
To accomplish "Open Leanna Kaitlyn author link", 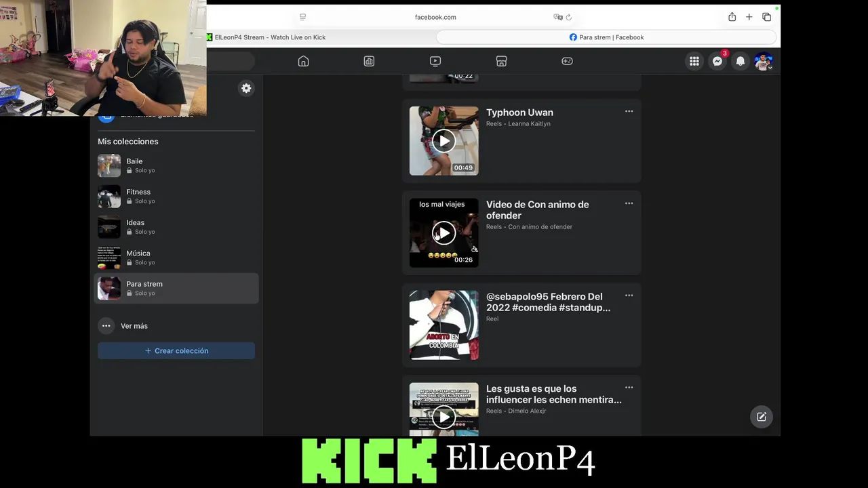I will pos(529,124).
